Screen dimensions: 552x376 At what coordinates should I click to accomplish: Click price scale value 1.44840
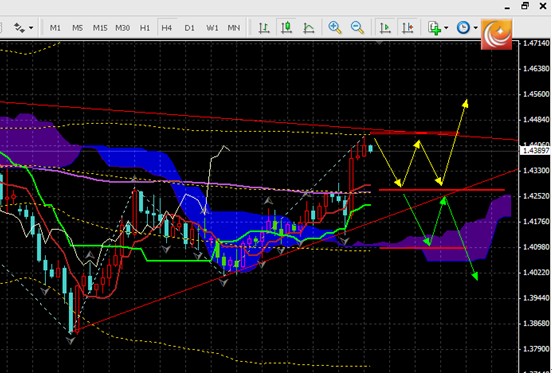pyautogui.click(x=536, y=120)
